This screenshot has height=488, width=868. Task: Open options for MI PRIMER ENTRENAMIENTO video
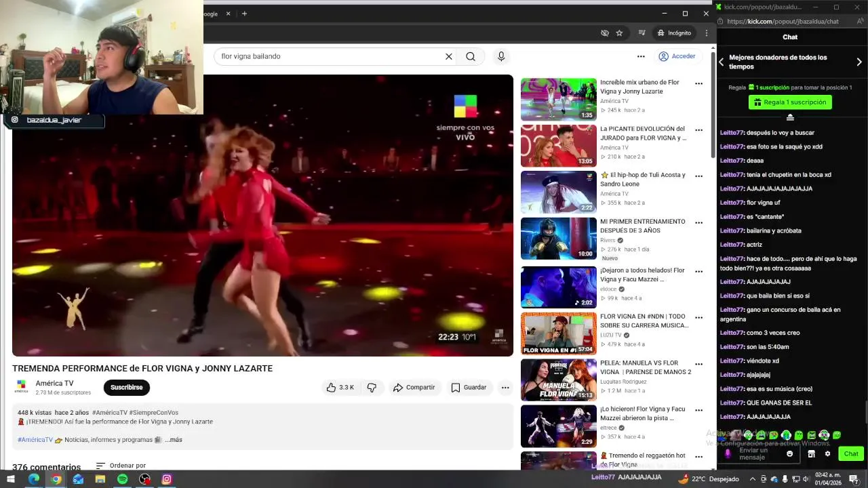698,223
